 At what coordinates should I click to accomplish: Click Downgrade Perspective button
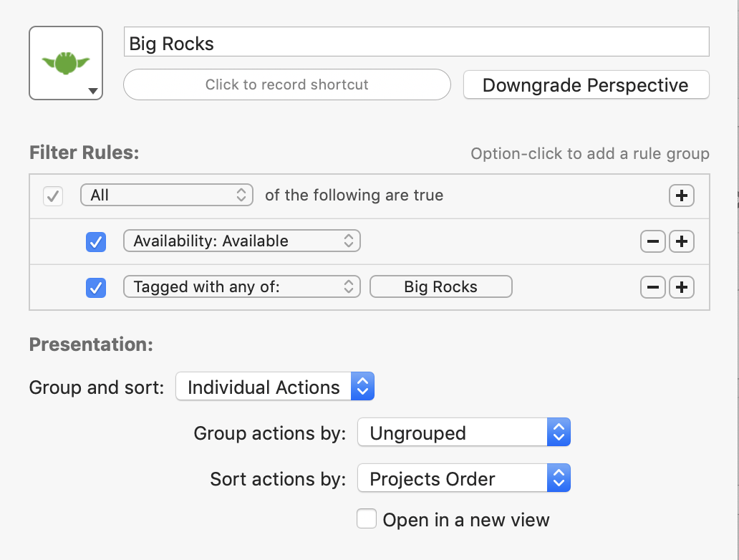(x=586, y=85)
